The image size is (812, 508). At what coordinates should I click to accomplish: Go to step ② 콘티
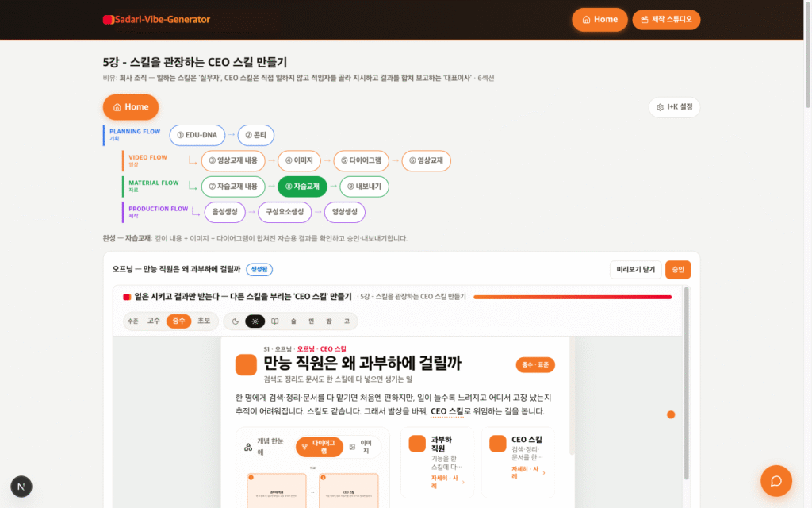point(256,135)
